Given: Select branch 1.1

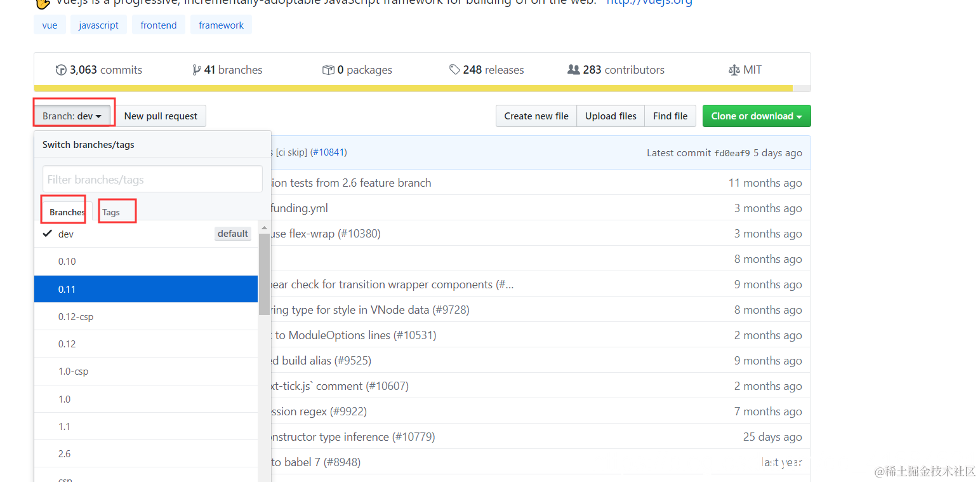Looking at the screenshot, I should 146,426.
